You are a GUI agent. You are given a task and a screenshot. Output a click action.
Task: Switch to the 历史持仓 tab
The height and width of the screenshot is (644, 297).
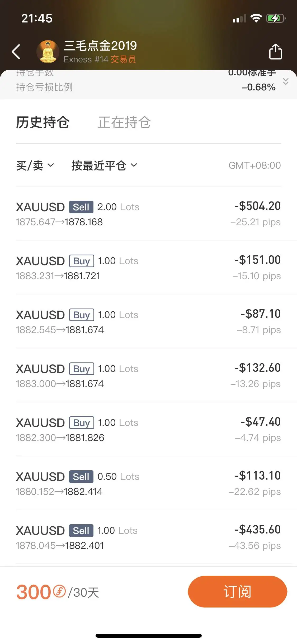(43, 122)
